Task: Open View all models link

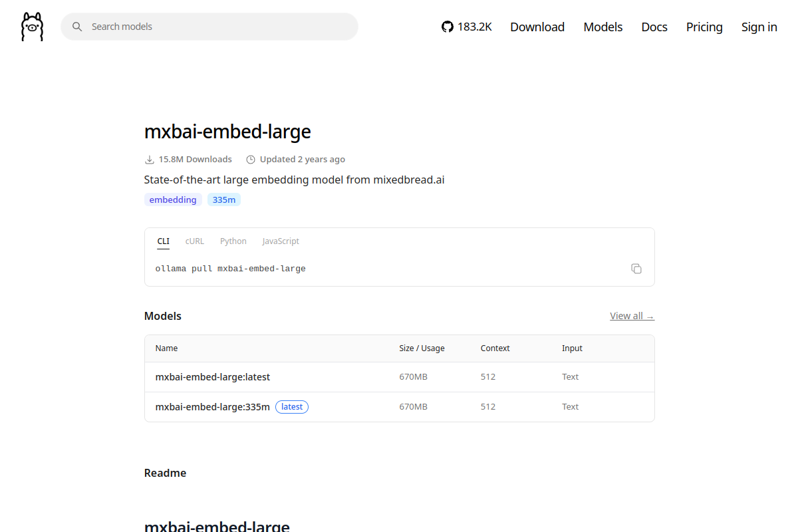Action: point(632,316)
